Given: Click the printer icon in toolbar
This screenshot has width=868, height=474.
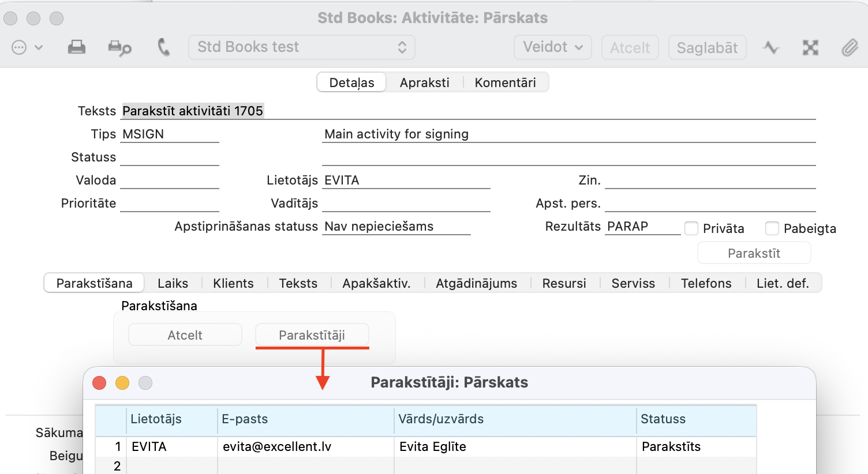Looking at the screenshot, I should pyautogui.click(x=76, y=47).
